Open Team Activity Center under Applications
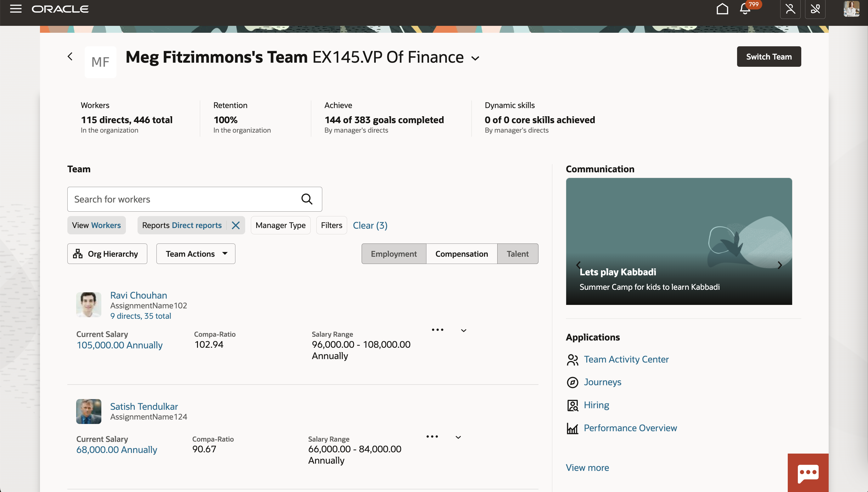Viewport: 868px width, 492px height. click(626, 359)
